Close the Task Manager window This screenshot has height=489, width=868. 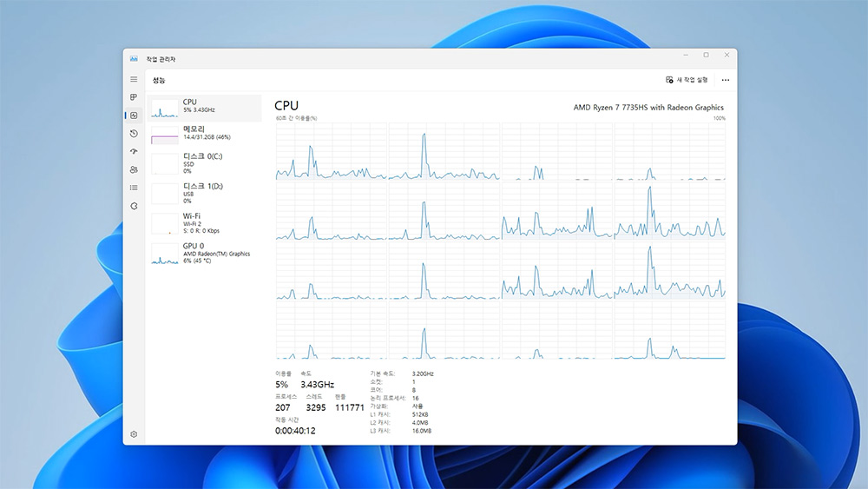(x=727, y=55)
